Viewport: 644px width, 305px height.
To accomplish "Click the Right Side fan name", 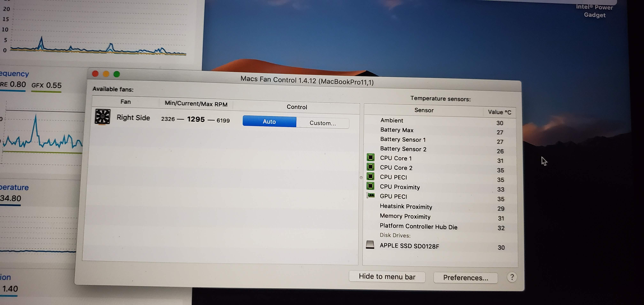I will pos(133,118).
